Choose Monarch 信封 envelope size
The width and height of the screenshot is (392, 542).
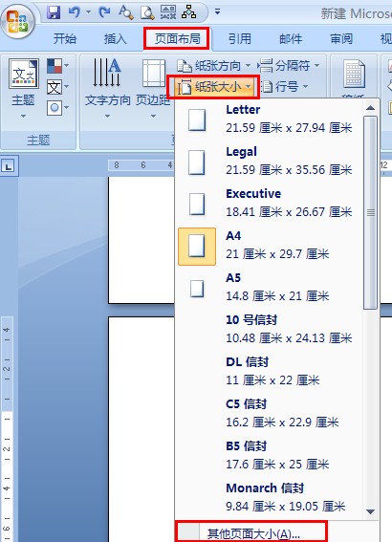point(269,498)
